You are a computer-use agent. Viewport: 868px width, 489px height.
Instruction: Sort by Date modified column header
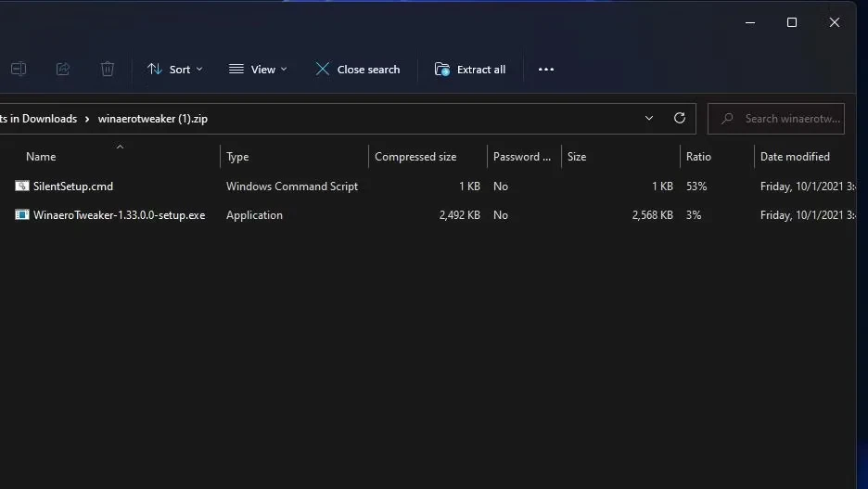pos(795,157)
